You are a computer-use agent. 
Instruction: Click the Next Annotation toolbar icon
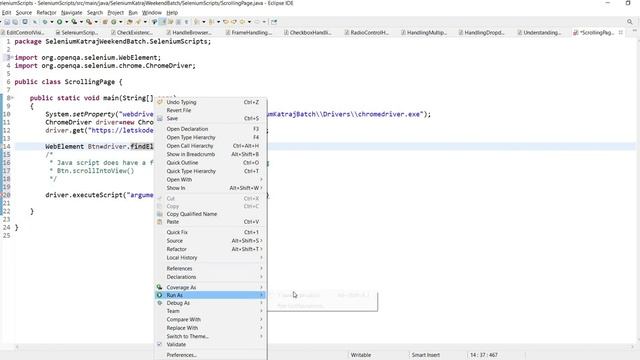(197, 22)
